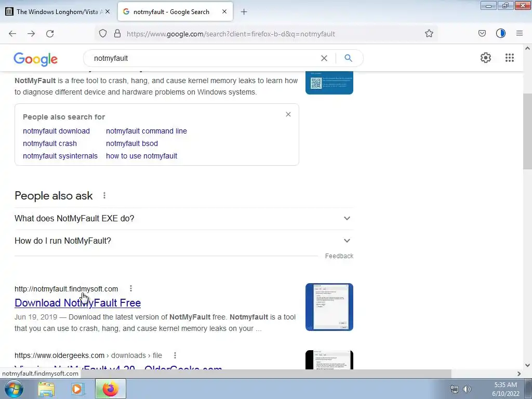Open People also ask options menu dots

click(x=104, y=196)
